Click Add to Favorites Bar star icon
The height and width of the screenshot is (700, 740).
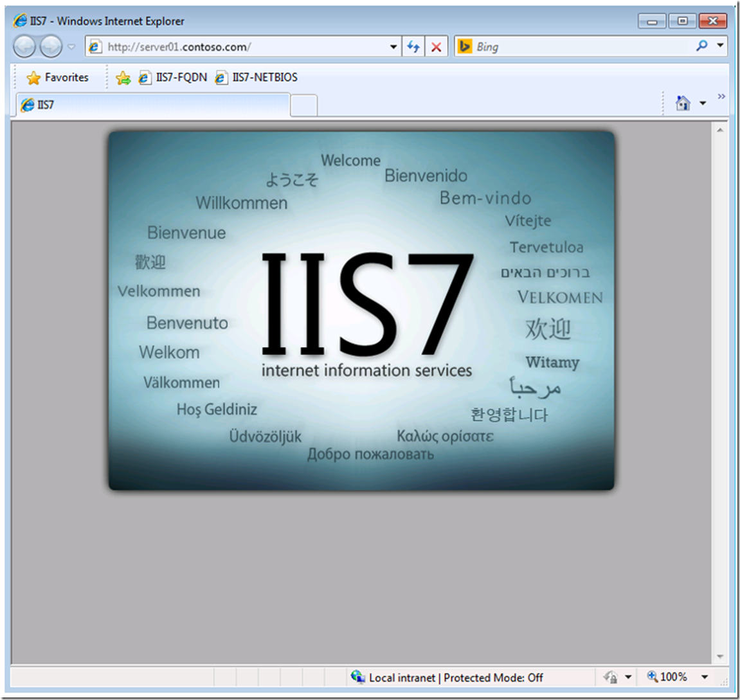click(x=123, y=78)
